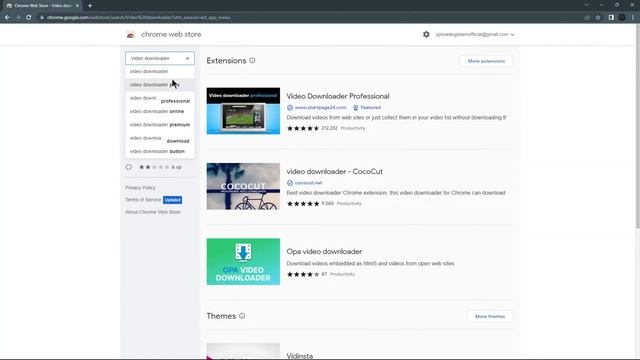Choose 'video downloader online' suggestion
Image resolution: width=640 pixels, height=360 pixels.
point(160,111)
